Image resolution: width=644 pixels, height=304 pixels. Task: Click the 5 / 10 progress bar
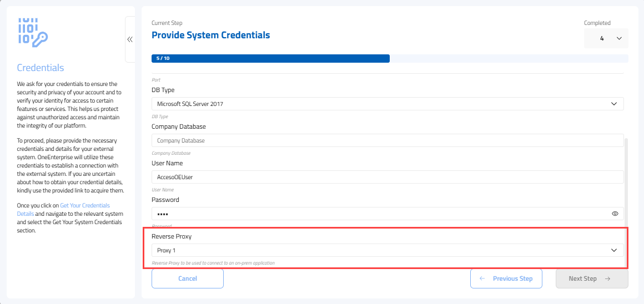(x=270, y=58)
